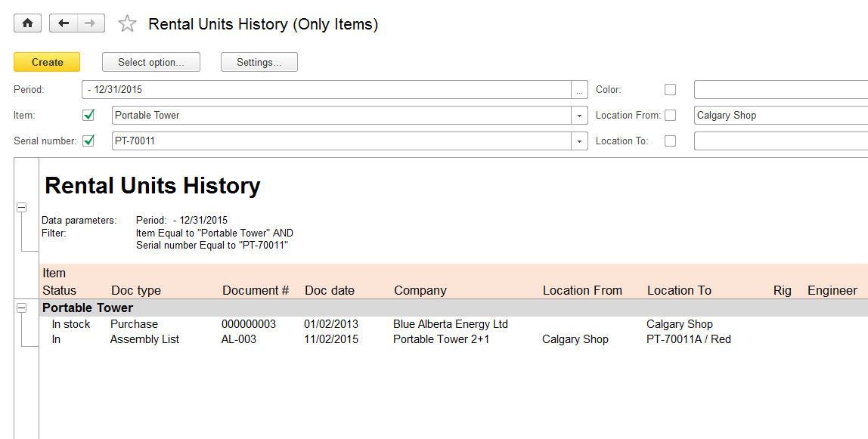Add report to favorites with star
This screenshot has width=868, height=439.
(x=127, y=24)
